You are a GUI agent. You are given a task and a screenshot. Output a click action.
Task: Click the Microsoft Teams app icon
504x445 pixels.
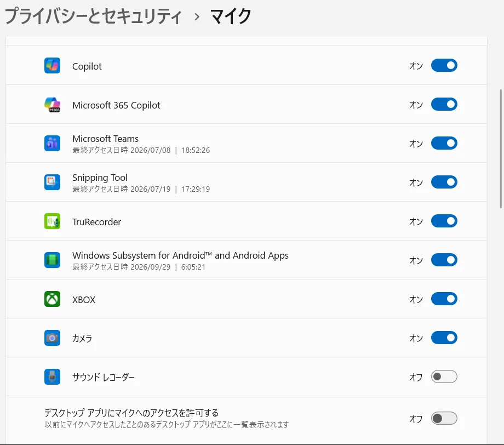pyautogui.click(x=52, y=144)
